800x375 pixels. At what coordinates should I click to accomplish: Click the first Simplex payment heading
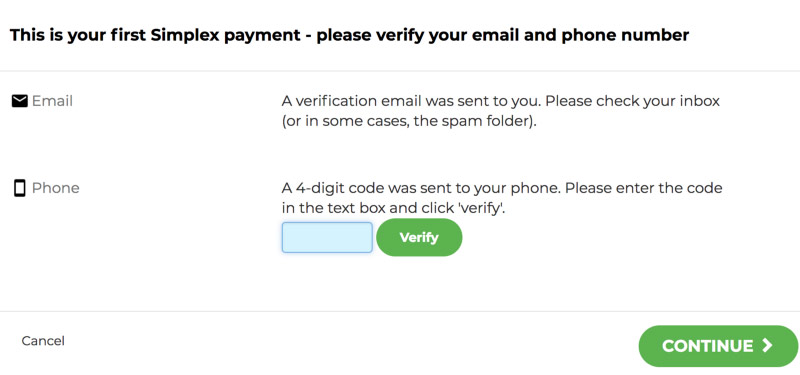click(x=349, y=35)
